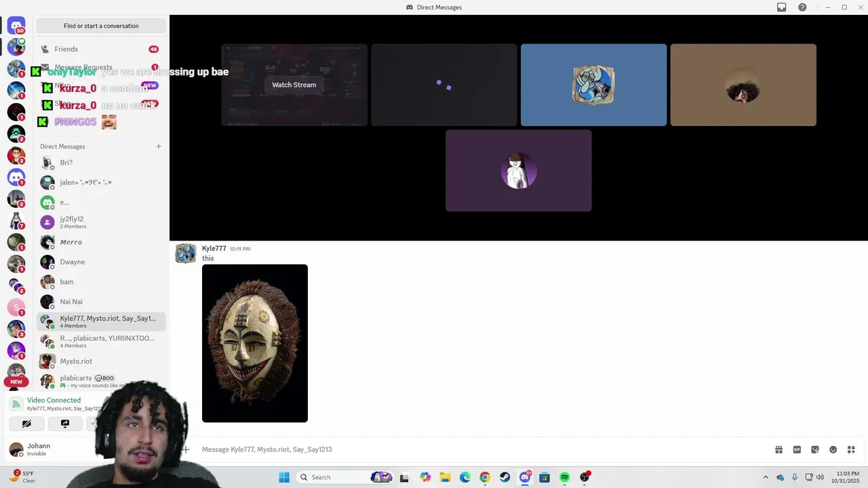Open the Task View taskbar icon
Viewport: 868px width, 488px height.
point(405,477)
